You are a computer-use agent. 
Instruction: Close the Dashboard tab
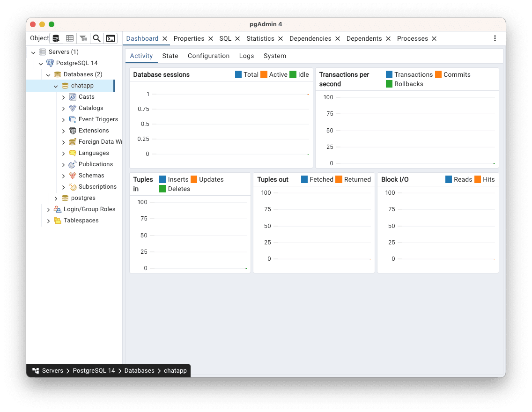tap(164, 39)
